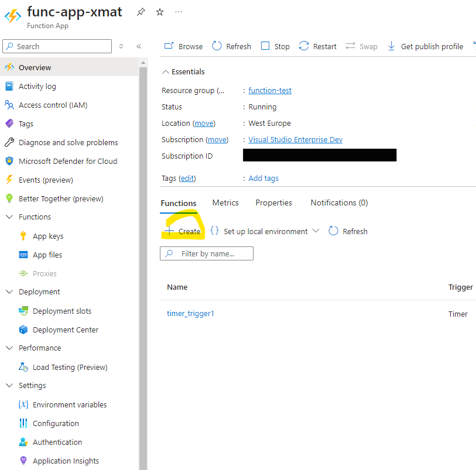Mark func-app-xmat as favorite with star
Image resolution: width=476 pixels, height=470 pixels.
[160, 12]
